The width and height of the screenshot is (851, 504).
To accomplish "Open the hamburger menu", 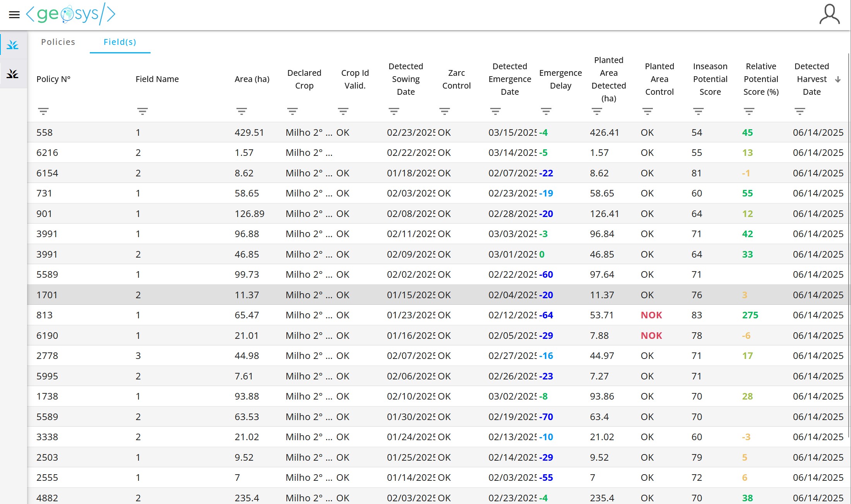I will tap(14, 15).
